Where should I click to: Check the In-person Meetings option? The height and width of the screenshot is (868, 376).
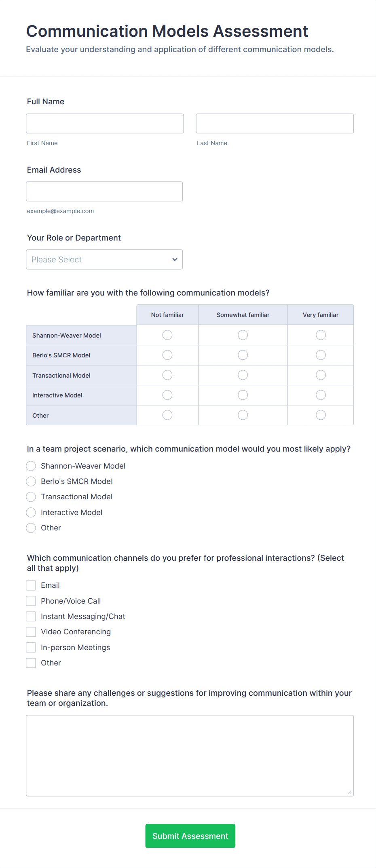click(x=31, y=647)
